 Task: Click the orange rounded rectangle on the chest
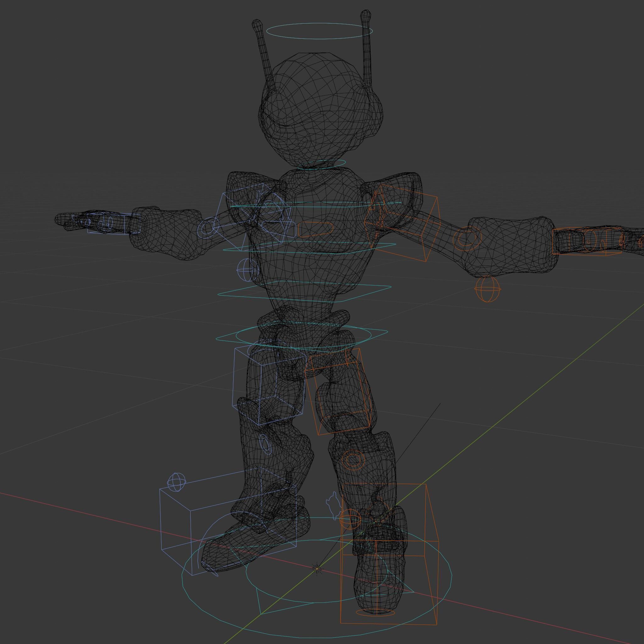click(x=316, y=230)
